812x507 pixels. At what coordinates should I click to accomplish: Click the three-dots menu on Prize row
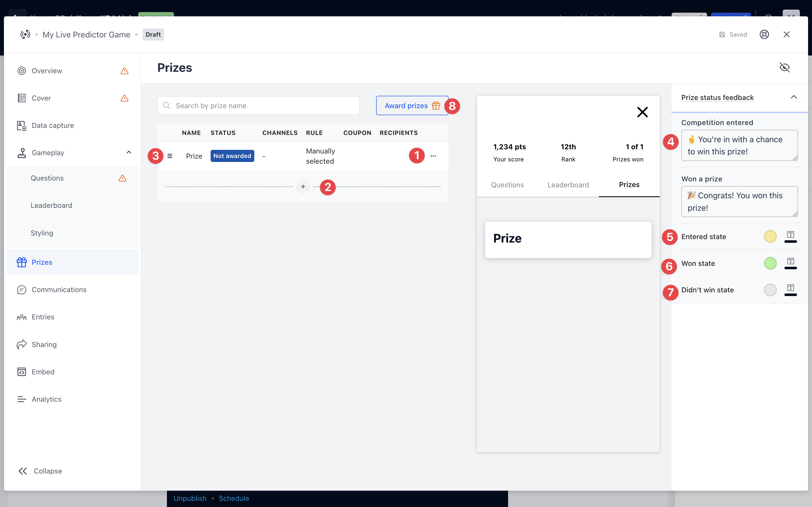[x=433, y=156]
